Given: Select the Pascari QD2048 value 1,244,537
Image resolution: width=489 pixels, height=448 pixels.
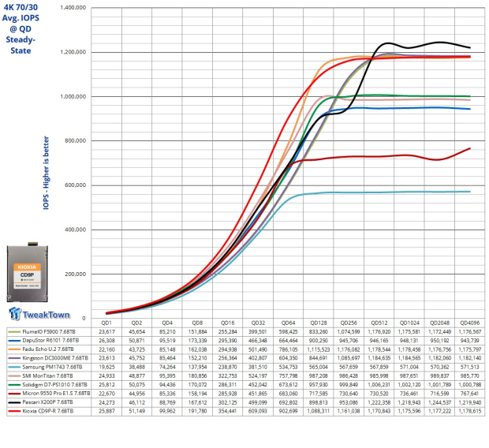Looking at the screenshot, I should pyautogui.click(x=440, y=402).
